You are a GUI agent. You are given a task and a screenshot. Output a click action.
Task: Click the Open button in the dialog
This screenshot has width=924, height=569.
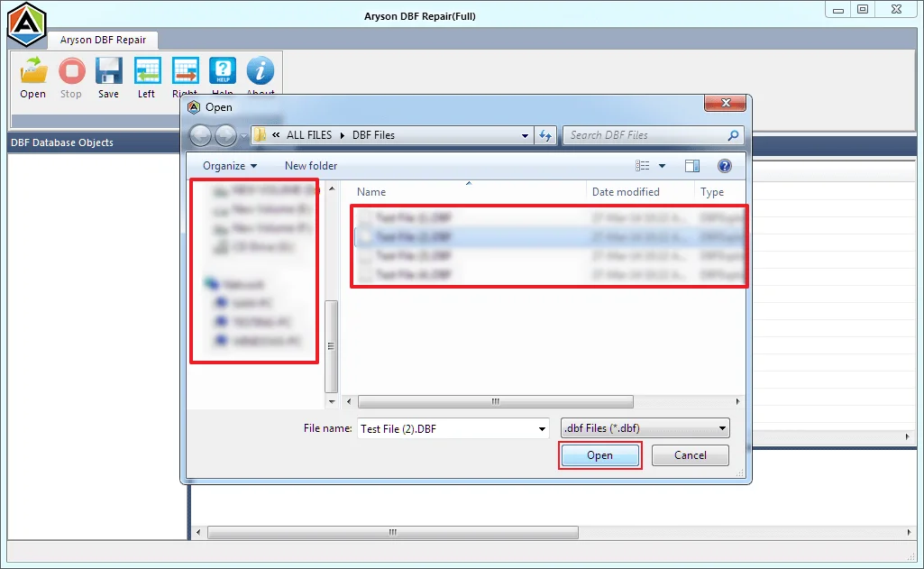click(599, 455)
